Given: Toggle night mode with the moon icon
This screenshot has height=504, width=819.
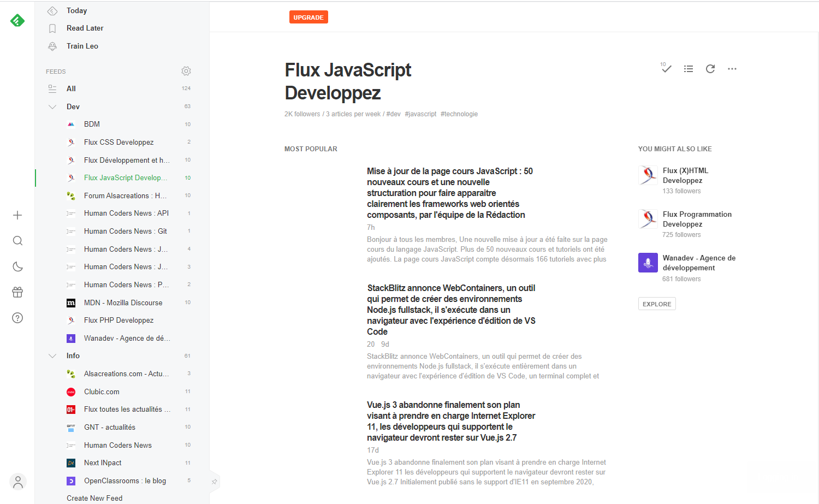Looking at the screenshot, I should 17,266.
